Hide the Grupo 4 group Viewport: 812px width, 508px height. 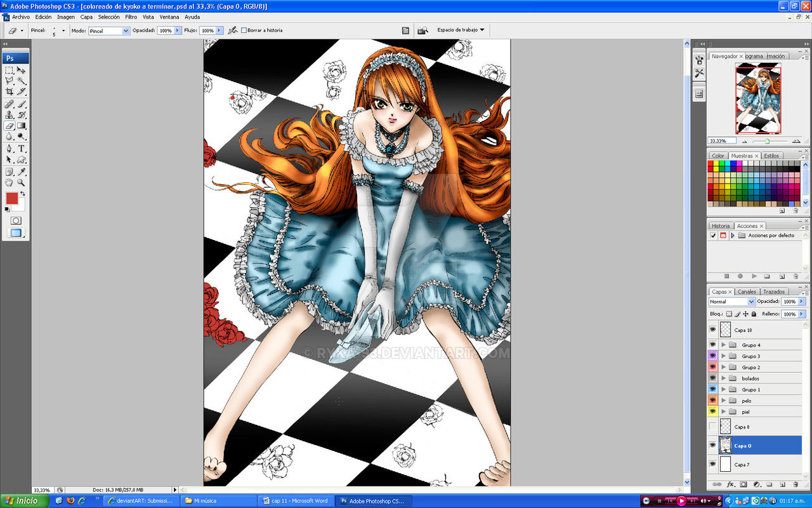[x=712, y=345]
